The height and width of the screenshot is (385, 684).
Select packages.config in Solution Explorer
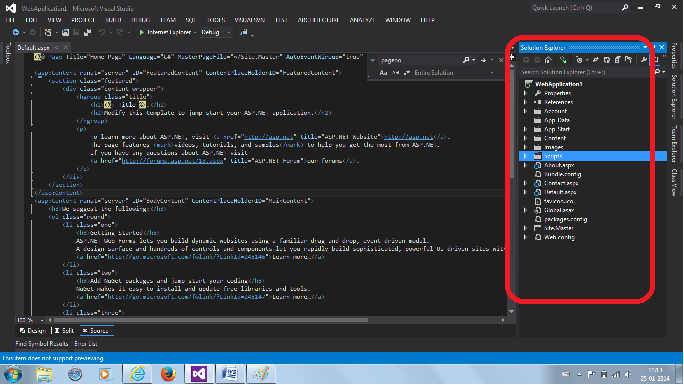[x=565, y=219]
